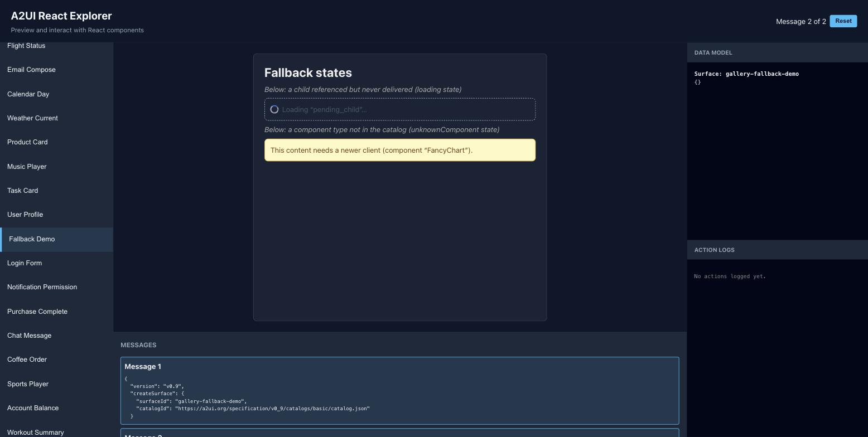This screenshot has width=868, height=437.
Task: Select Chat Message in the sidebar
Action: pos(56,336)
